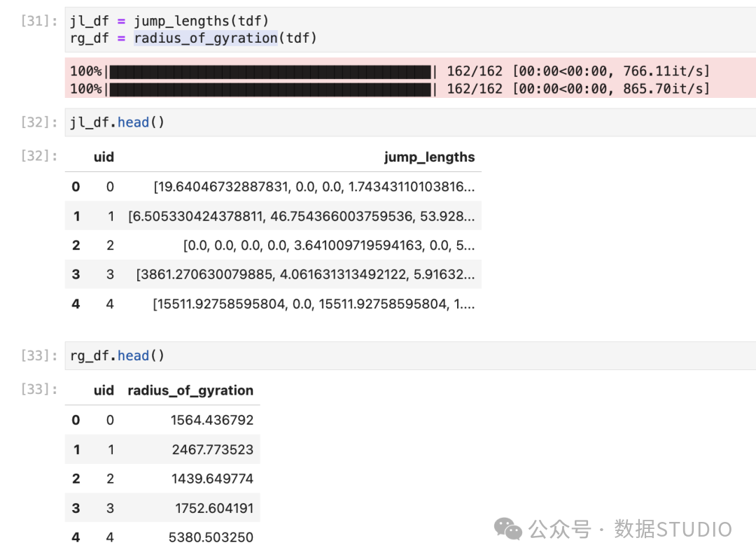Select the value 1752.604191
This screenshot has width=756, height=559.
(214, 509)
